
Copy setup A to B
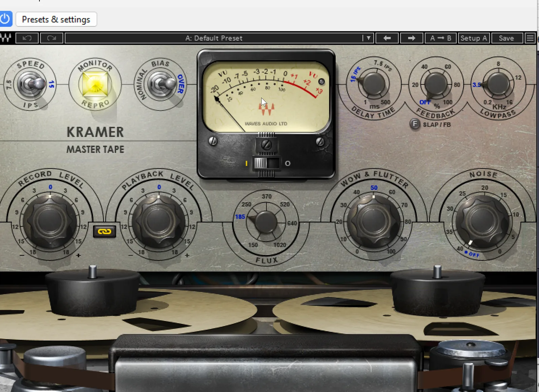click(441, 38)
